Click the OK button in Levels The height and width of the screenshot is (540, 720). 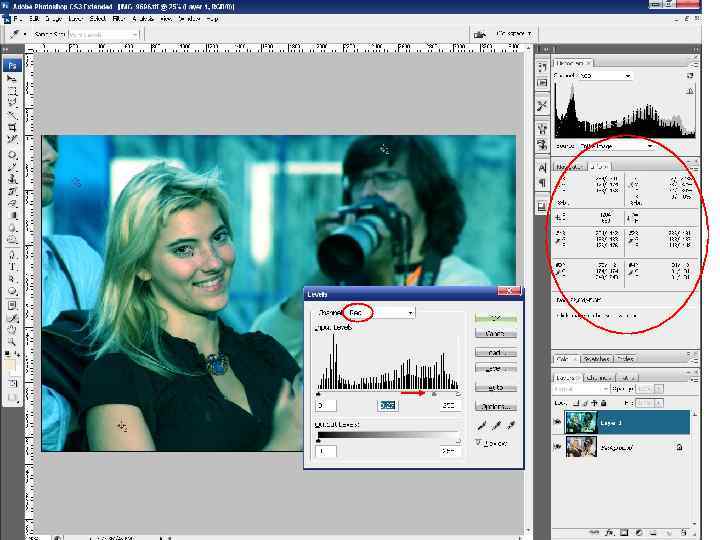pyautogui.click(x=495, y=316)
